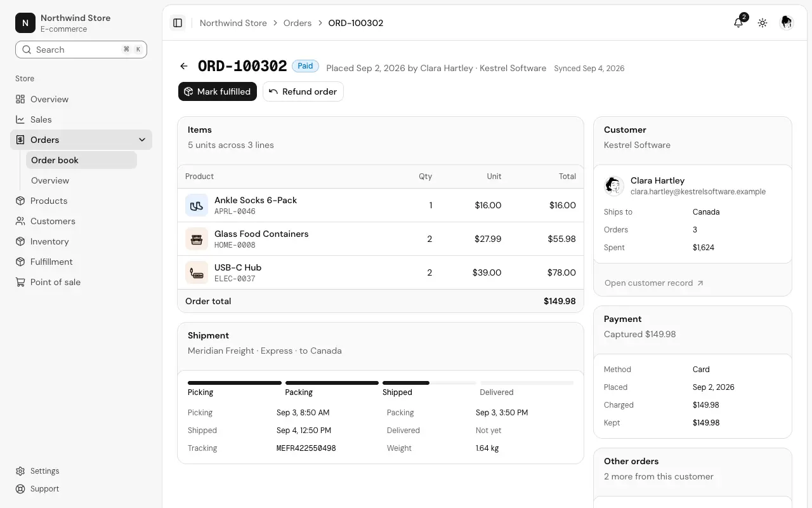
Task: Click payment Method value Card
Action: (x=701, y=370)
